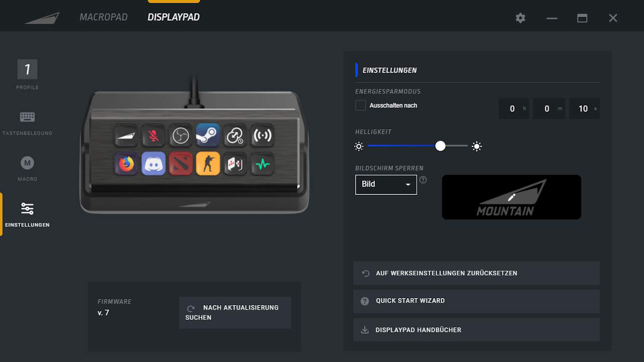Open the settings gear in the title bar
Viewport: 644px width, 362px height.
(520, 18)
